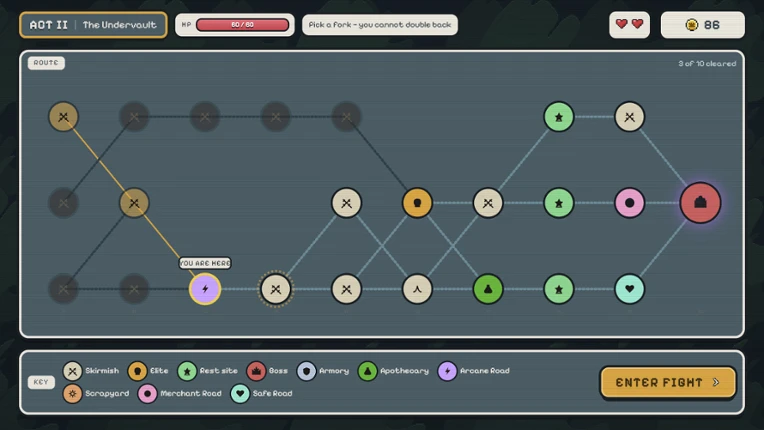Click the gold cleared Skirmish node at top-left
Screen dimensions: 764x430
tap(63, 116)
